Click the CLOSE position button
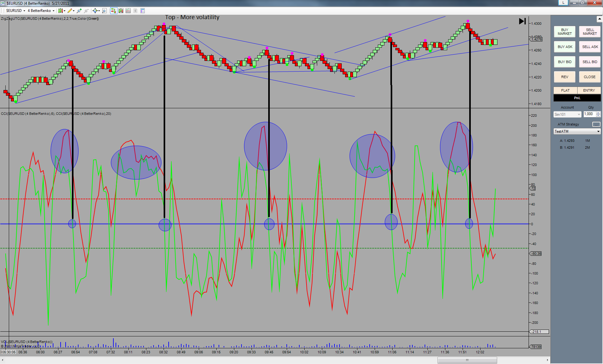Screen dimensions: 603x364 (x=590, y=77)
